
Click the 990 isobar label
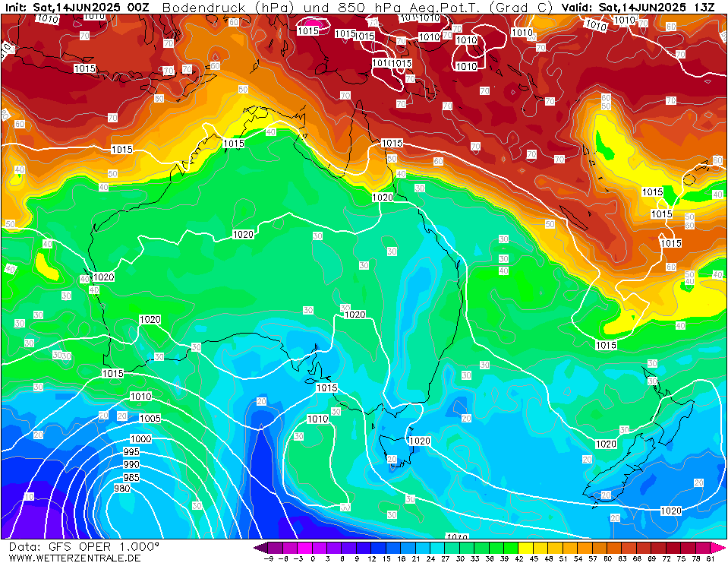131,464
